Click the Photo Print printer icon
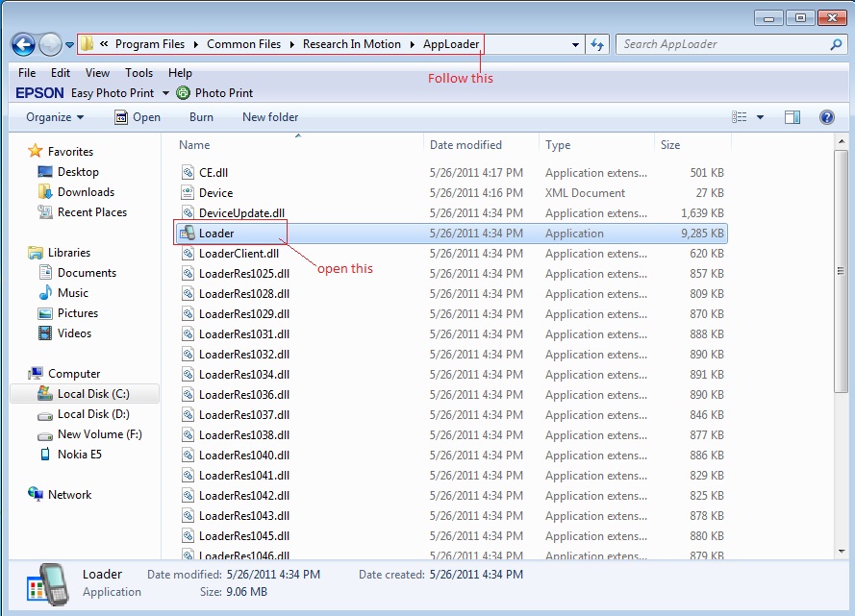 [183, 93]
